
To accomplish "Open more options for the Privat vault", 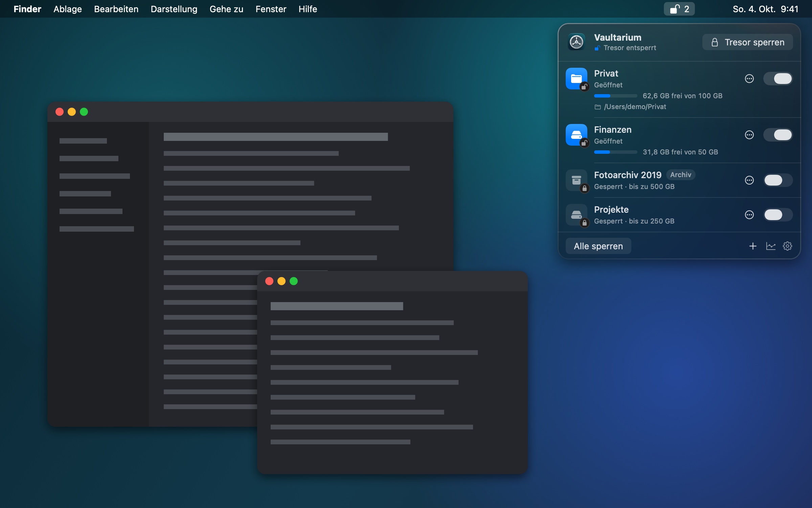I will point(749,79).
